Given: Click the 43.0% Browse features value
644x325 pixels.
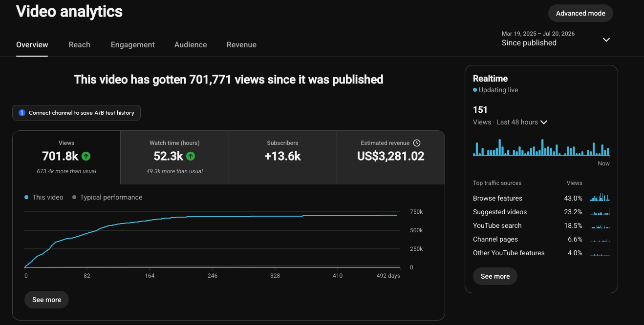Looking at the screenshot, I should pyautogui.click(x=573, y=198).
